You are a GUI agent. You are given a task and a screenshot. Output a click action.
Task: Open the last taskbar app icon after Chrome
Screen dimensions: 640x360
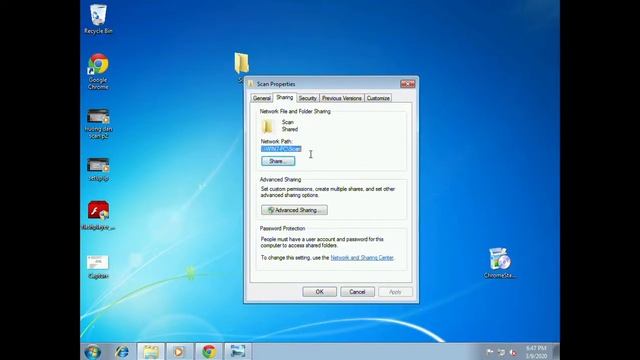pos(238,351)
